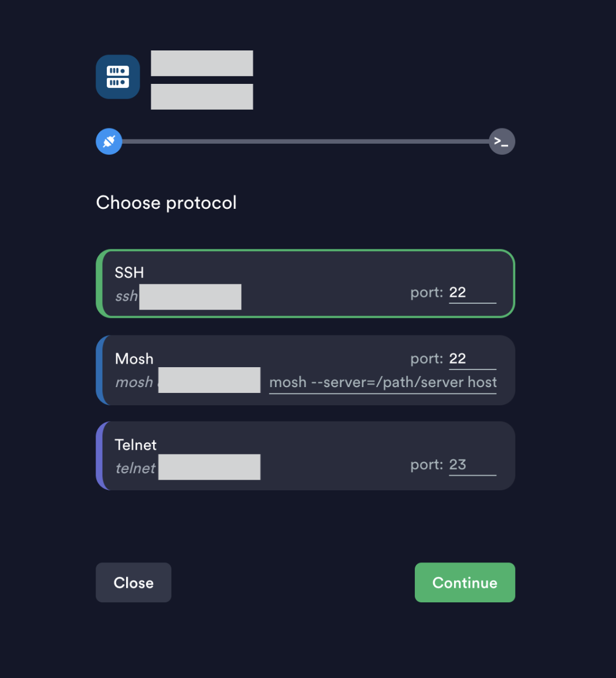The height and width of the screenshot is (678, 616).
Task: Edit the SSH port number field
Action: 472,293
